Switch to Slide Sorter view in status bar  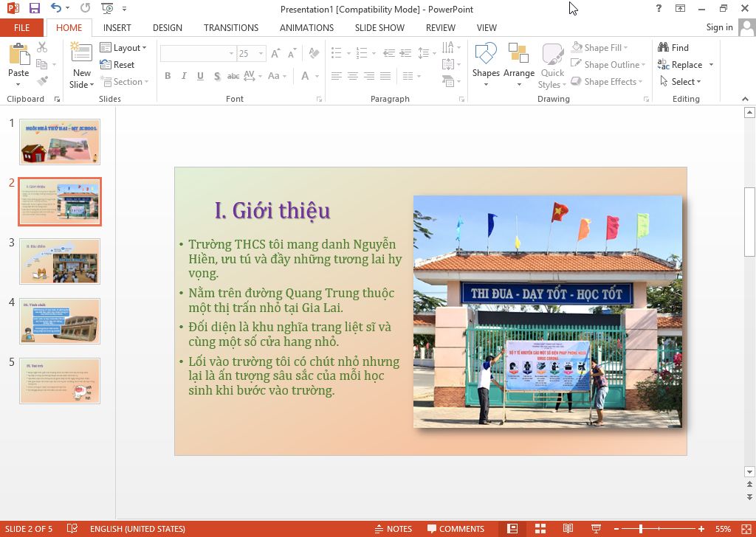click(x=540, y=528)
